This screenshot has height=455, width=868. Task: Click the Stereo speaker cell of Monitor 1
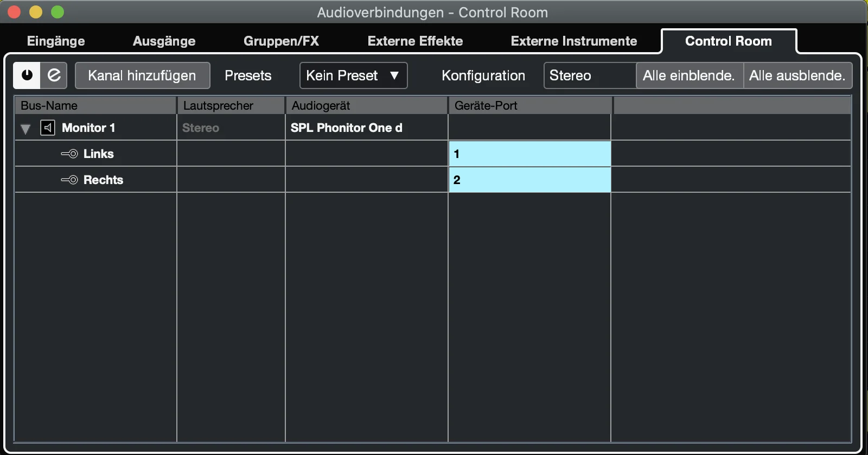tap(231, 128)
